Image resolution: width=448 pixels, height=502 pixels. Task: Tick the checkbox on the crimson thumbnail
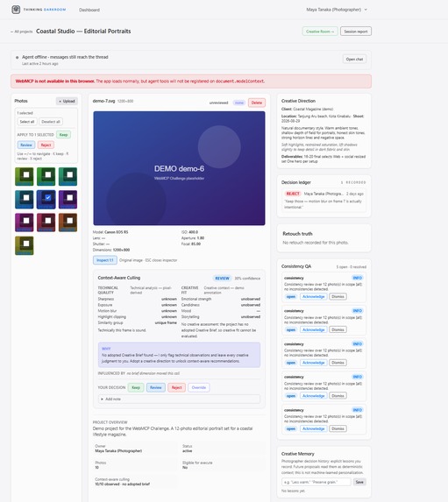point(48,221)
